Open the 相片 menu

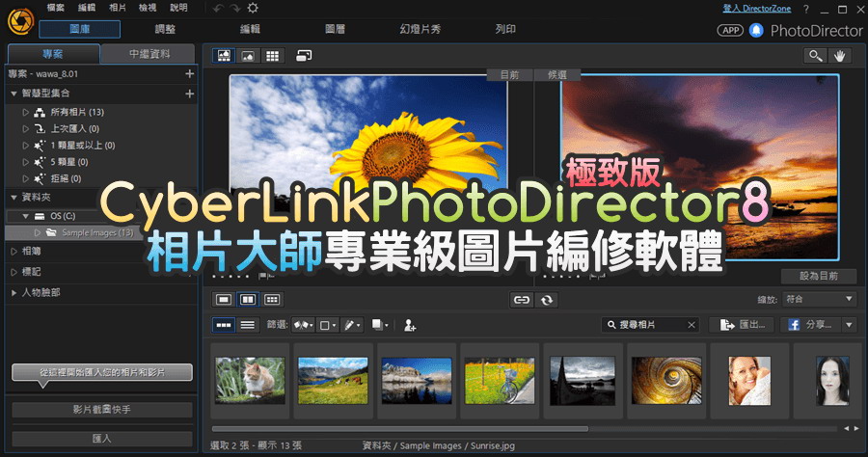(x=118, y=8)
